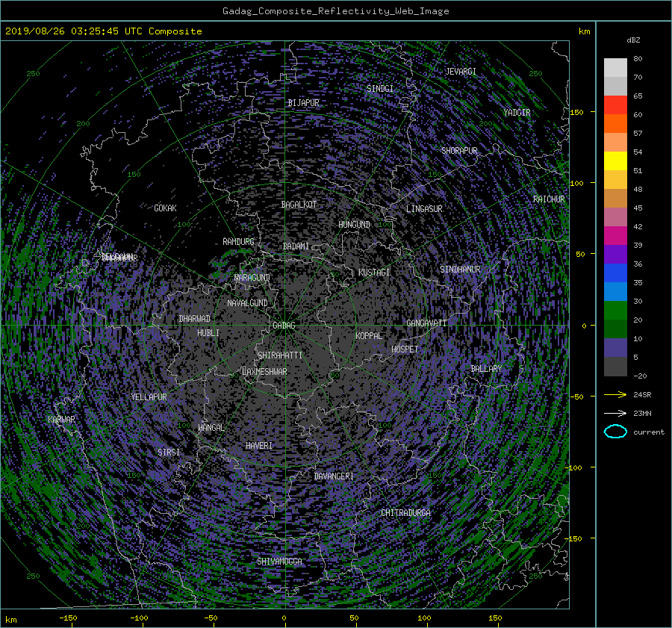Click the bright yellow 51–54 dBZ swatch
672x628 pixels.
tap(615, 161)
